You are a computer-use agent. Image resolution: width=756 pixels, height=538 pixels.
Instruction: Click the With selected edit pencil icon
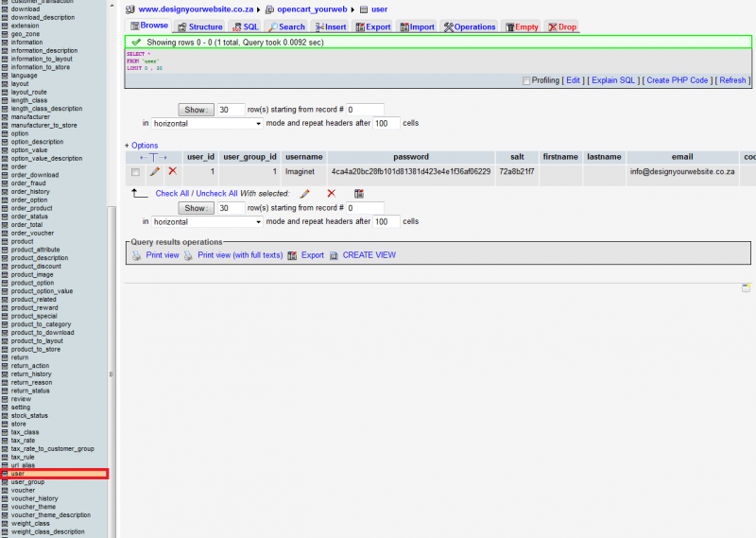[304, 194]
